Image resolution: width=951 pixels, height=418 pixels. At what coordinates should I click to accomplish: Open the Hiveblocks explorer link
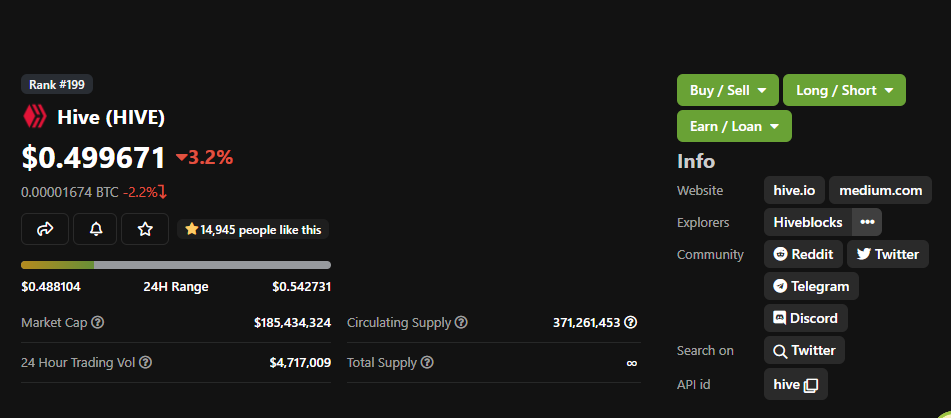point(808,222)
